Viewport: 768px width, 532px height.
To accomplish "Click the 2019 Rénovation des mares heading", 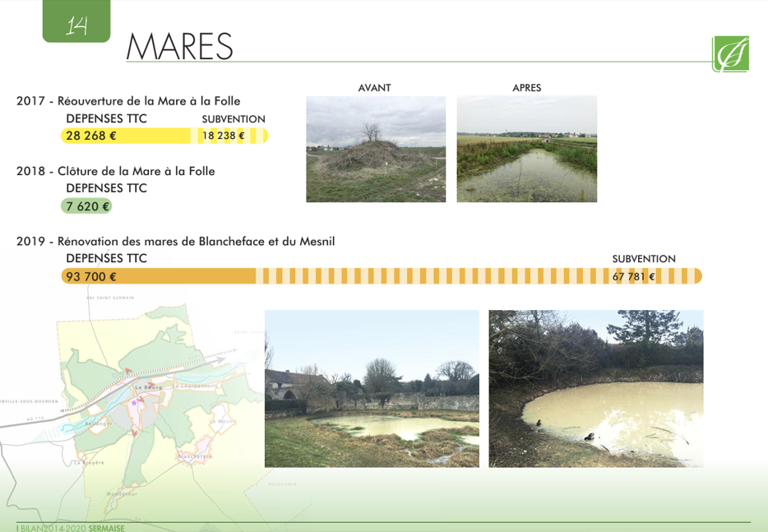I will [175, 242].
